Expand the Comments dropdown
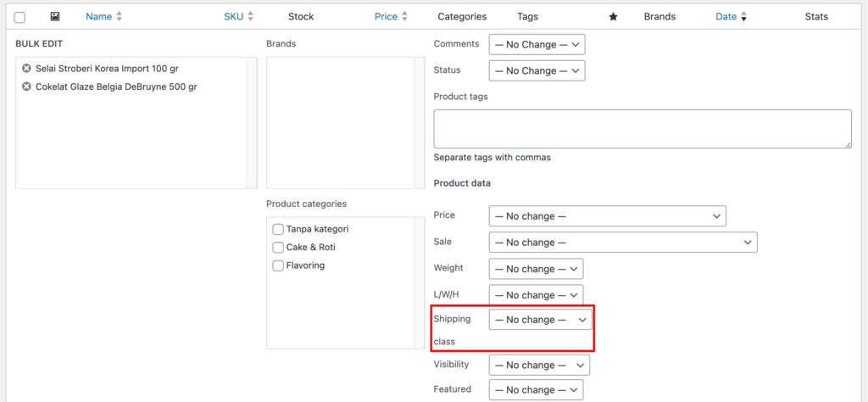 (537, 44)
